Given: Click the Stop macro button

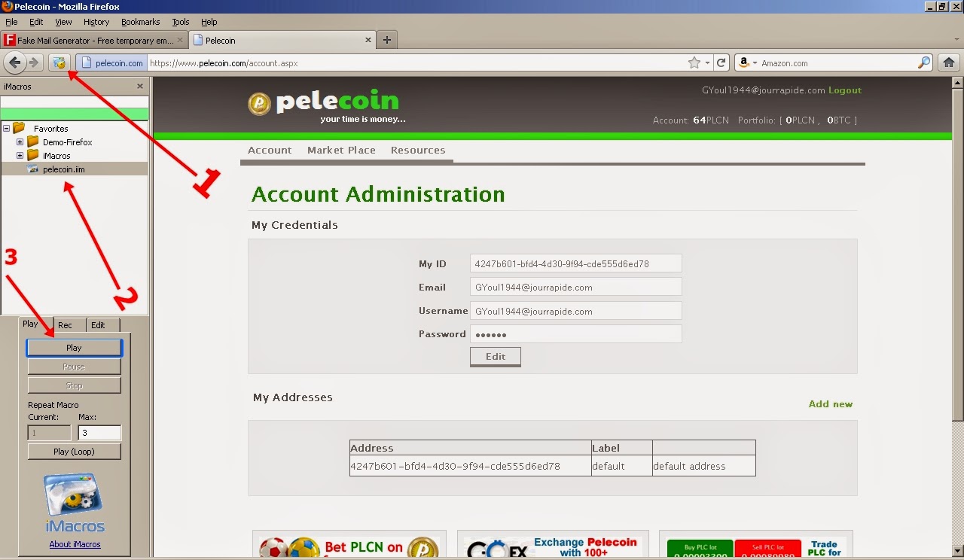Looking at the screenshot, I should click(74, 385).
